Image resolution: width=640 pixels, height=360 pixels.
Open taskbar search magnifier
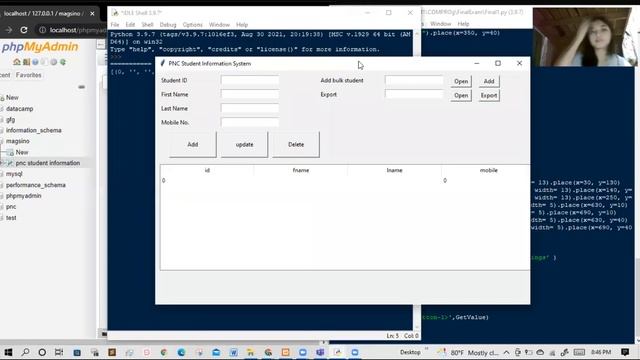click(x=25, y=352)
